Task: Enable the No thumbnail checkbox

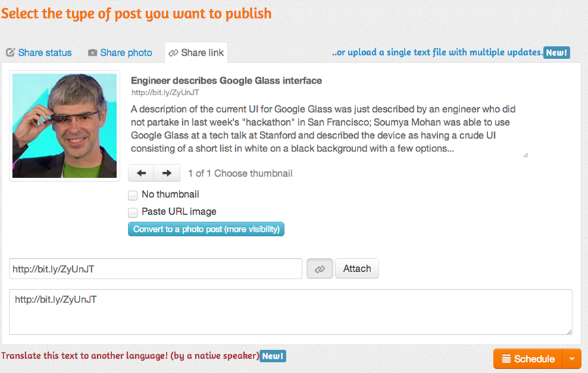Action: 133,195
